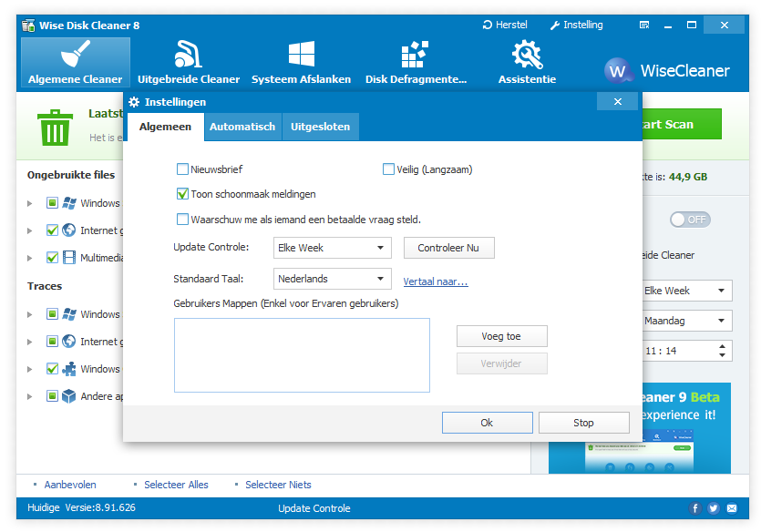This screenshot has width=761, height=532.
Task: Click the Wise Disk Cleaner app icon
Action: point(28,26)
